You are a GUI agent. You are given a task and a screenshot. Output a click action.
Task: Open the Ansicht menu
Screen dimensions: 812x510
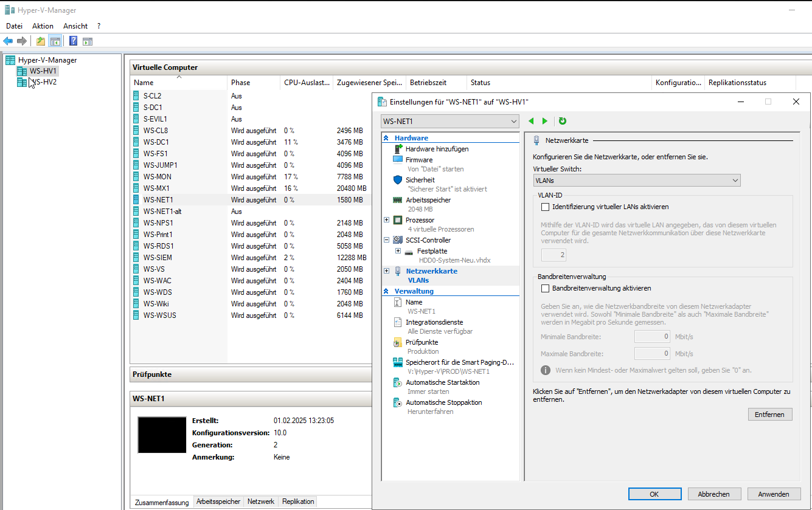click(x=75, y=26)
